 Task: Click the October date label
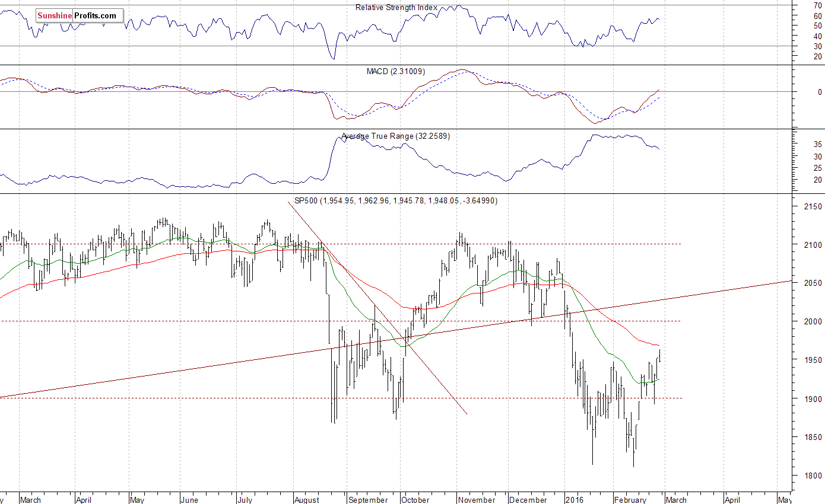415,500
